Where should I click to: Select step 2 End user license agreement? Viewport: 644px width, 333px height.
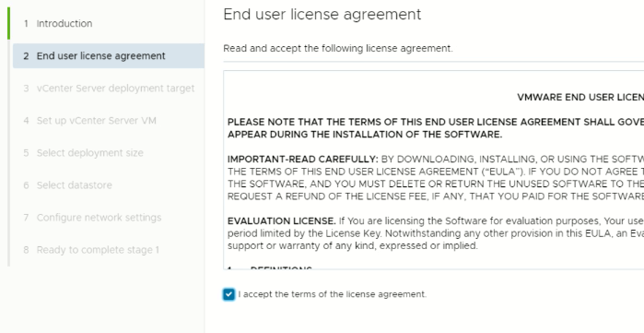pyautogui.click(x=109, y=56)
